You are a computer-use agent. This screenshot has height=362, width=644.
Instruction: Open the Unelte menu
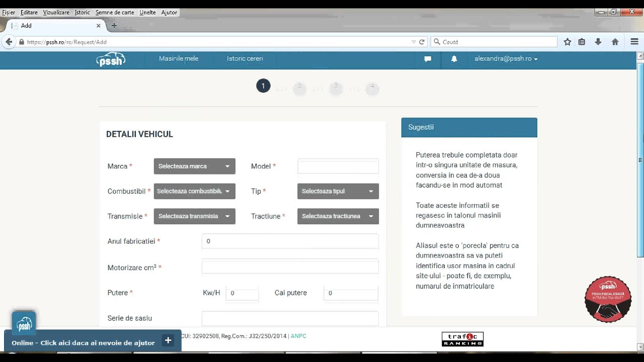point(148,13)
